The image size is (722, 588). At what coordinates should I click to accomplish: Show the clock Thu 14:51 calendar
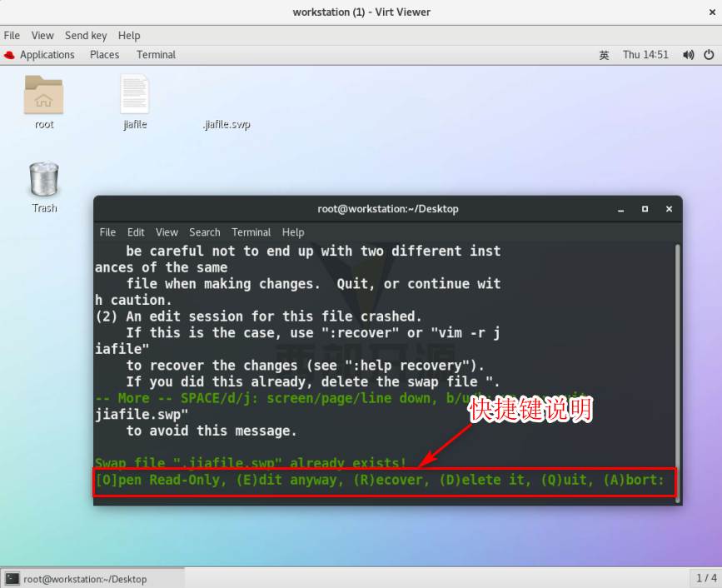[645, 55]
